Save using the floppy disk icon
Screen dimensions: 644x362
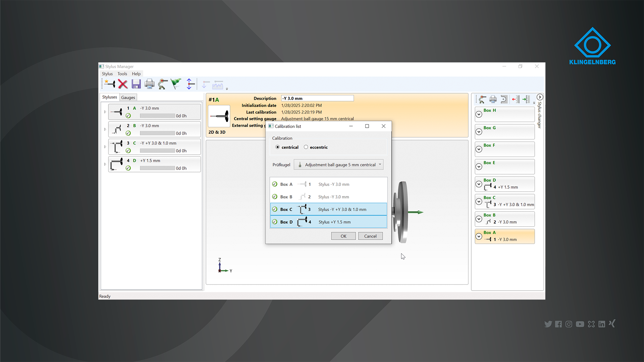(x=136, y=84)
